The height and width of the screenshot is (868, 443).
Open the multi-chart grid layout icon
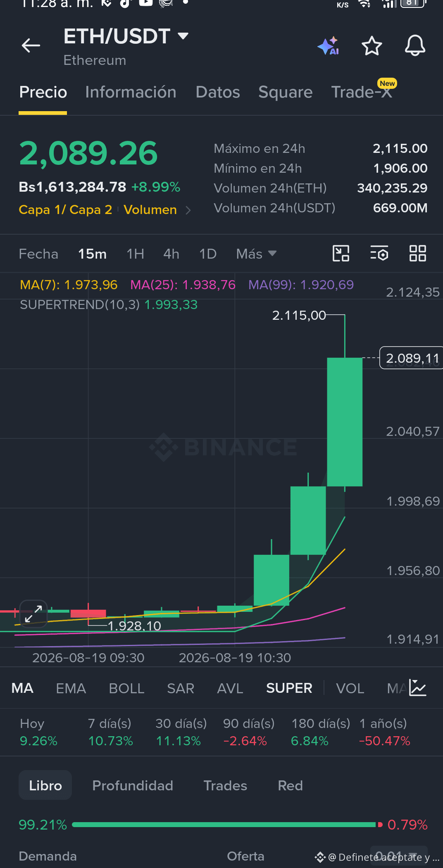pyautogui.click(x=417, y=253)
